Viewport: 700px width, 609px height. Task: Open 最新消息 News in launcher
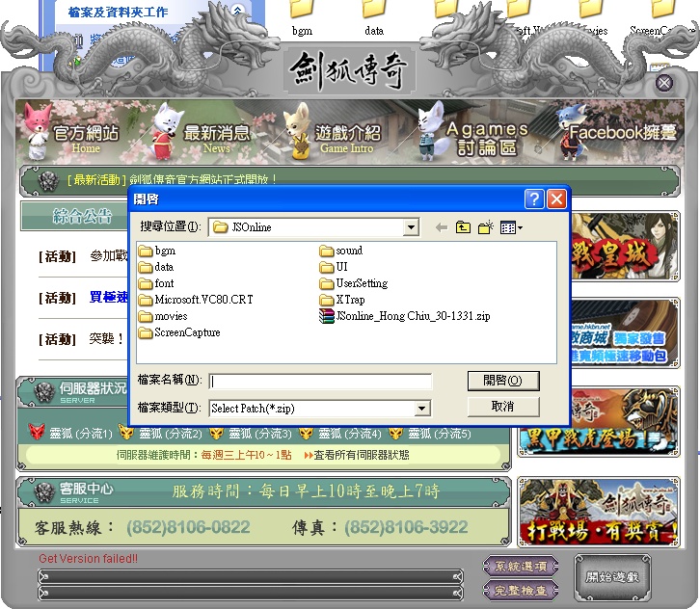point(201,133)
